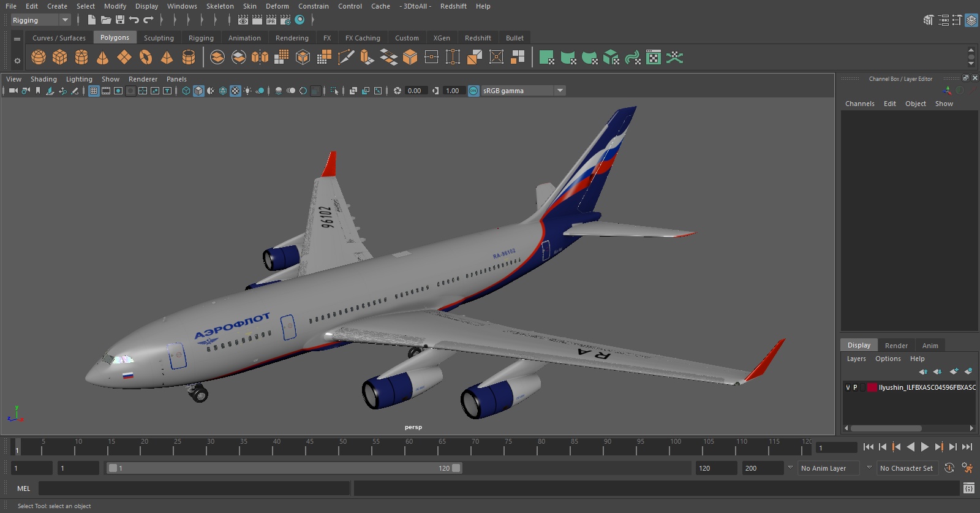980x513 pixels.
Task: Click the Mirror geometry shelf icon
Action: [x=260, y=58]
